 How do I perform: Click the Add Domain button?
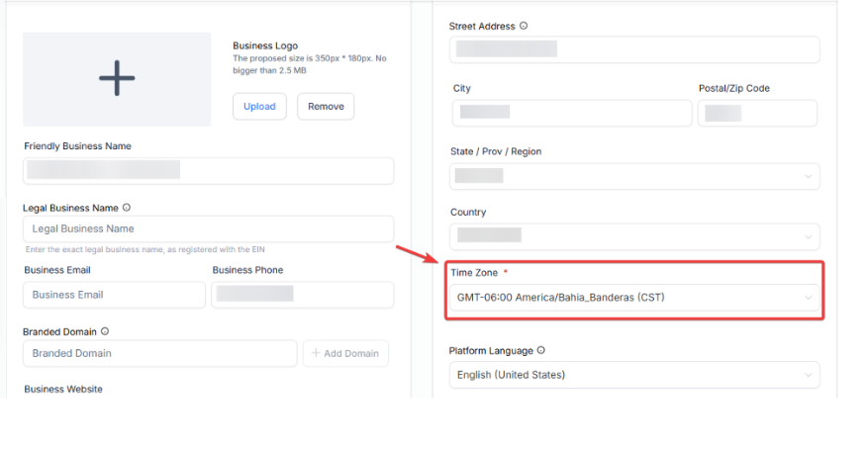[x=345, y=353]
